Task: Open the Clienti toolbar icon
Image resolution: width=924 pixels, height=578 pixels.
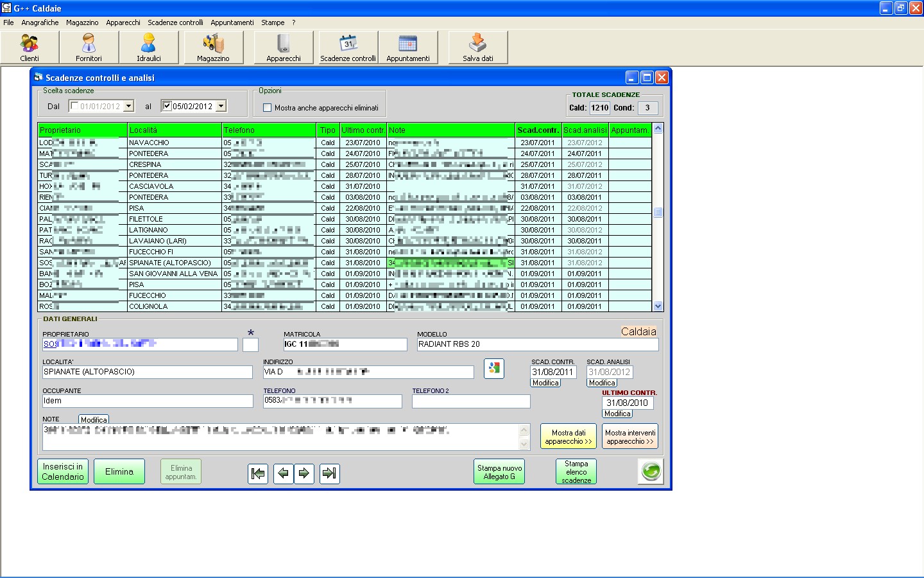Action: (x=30, y=48)
